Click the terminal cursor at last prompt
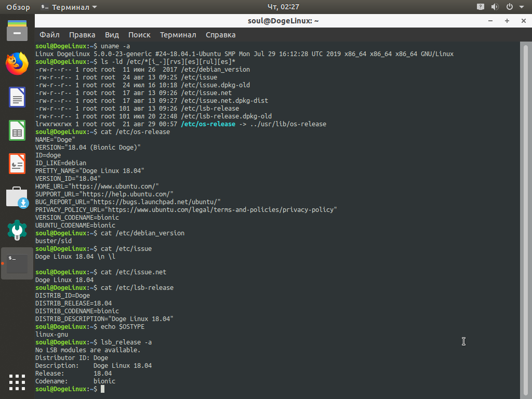This screenshot has width=532, height=399. [102, 389]
